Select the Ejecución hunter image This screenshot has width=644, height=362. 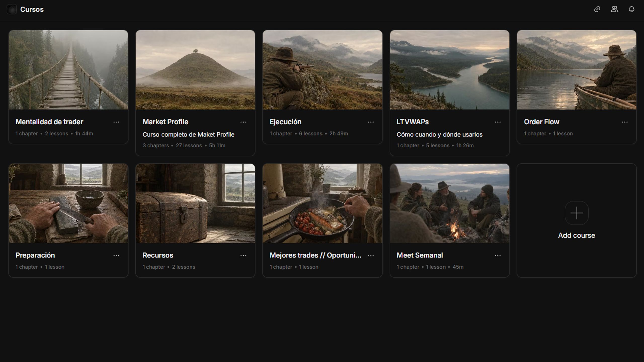(323, 70)
